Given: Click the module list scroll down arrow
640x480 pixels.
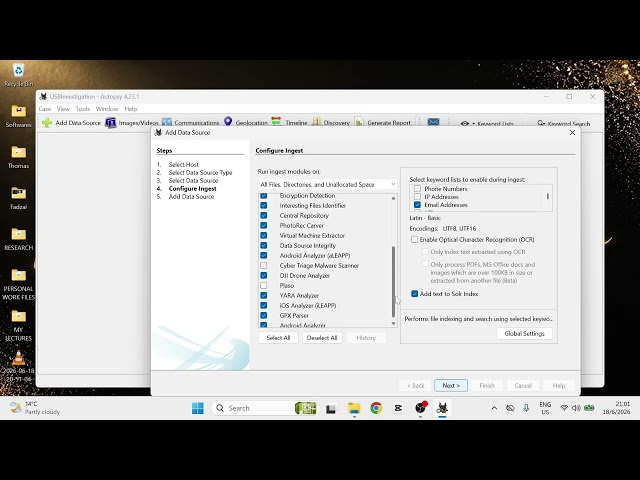Looking at the screenshot, I should point(393,323).
